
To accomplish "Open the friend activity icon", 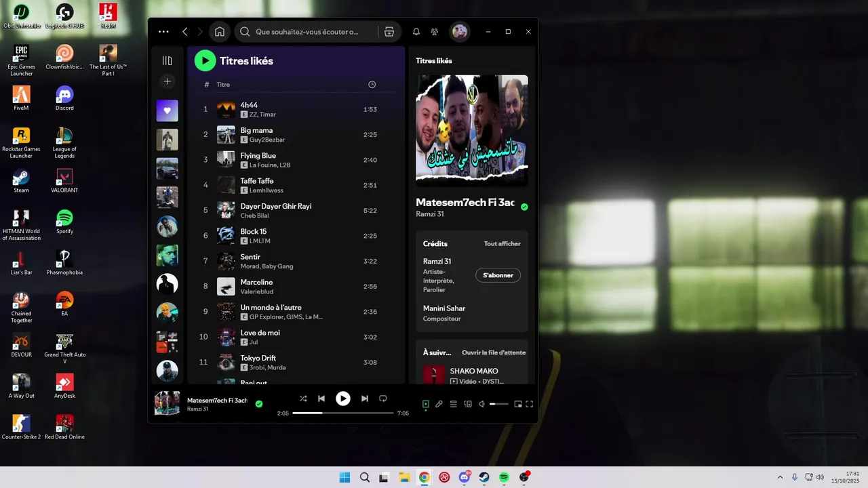I will pyautogui.click(x=435, y=31).
